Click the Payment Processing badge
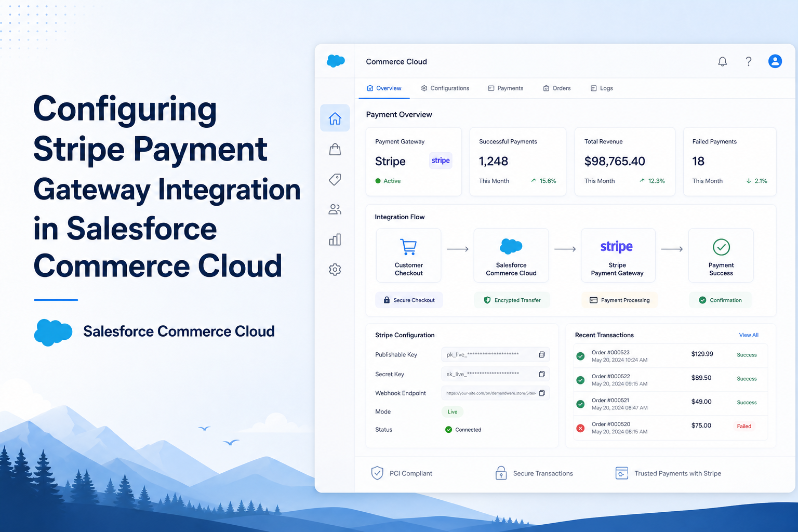The width and height of the screenshot is (798, 532). 619,300
